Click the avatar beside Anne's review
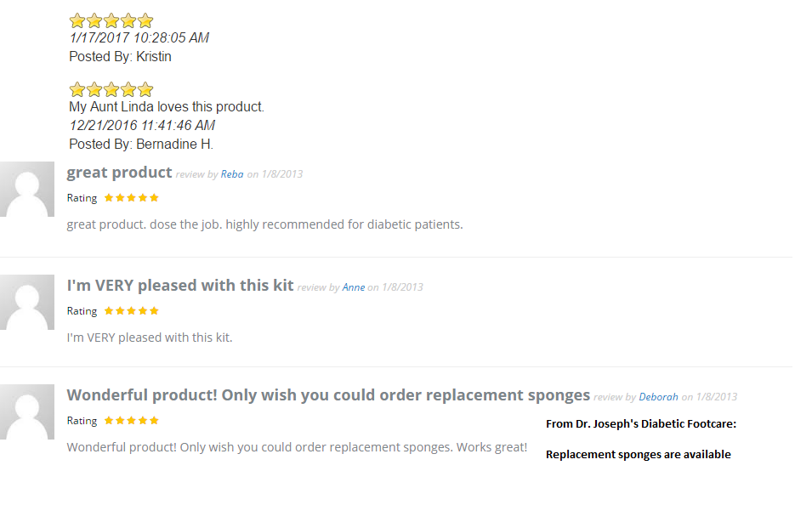The height and width of the screenshot is (522, 812). tap(27, 302)
